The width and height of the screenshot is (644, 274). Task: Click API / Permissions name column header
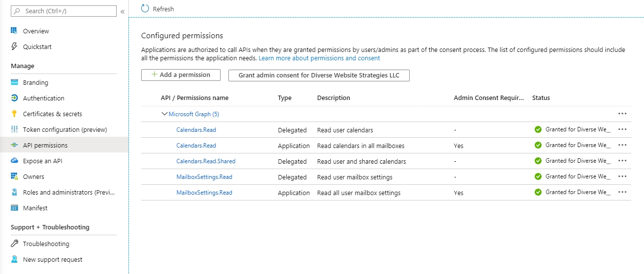[x=195, y=98]
